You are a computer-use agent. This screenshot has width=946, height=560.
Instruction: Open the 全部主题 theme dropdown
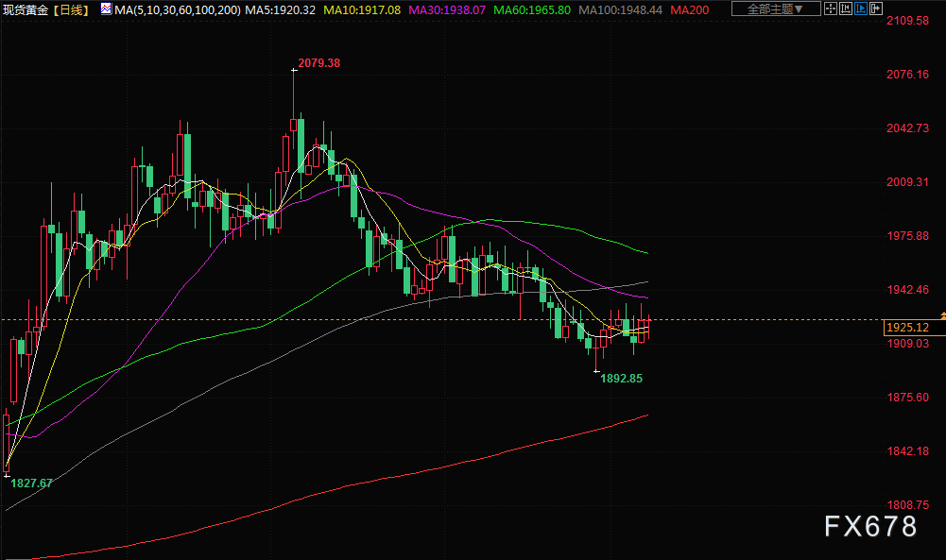coord(776,9)
